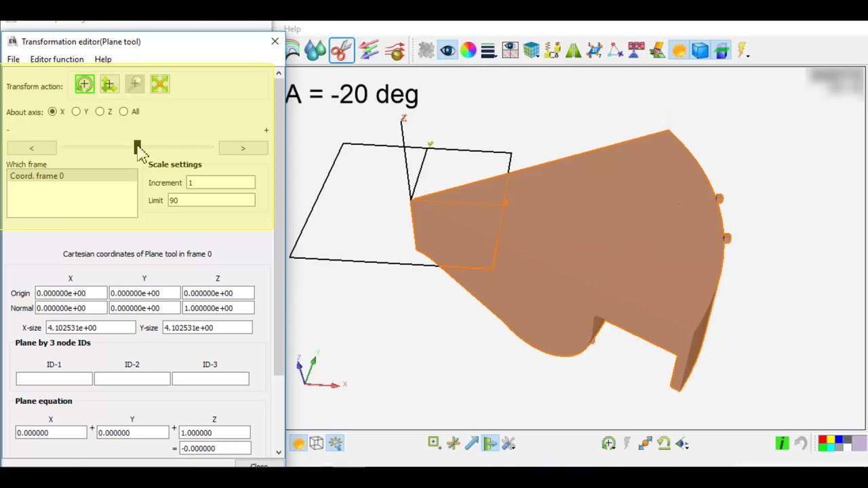This screenshot has width=868, height=488.
Task: Click the Plane equation Z coefficient field
Action: (x=214, y=433)
